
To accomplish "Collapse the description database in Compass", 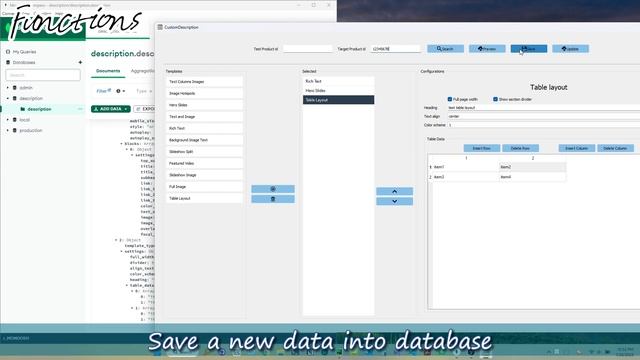I will tap(8, 98).
